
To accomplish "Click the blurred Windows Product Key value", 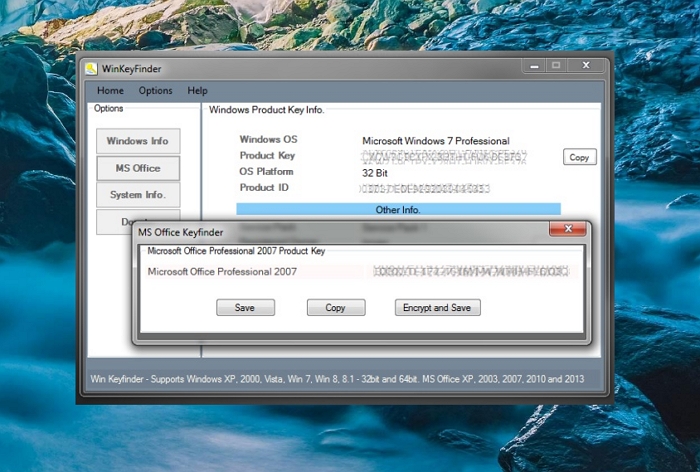I will coord(444,157).
